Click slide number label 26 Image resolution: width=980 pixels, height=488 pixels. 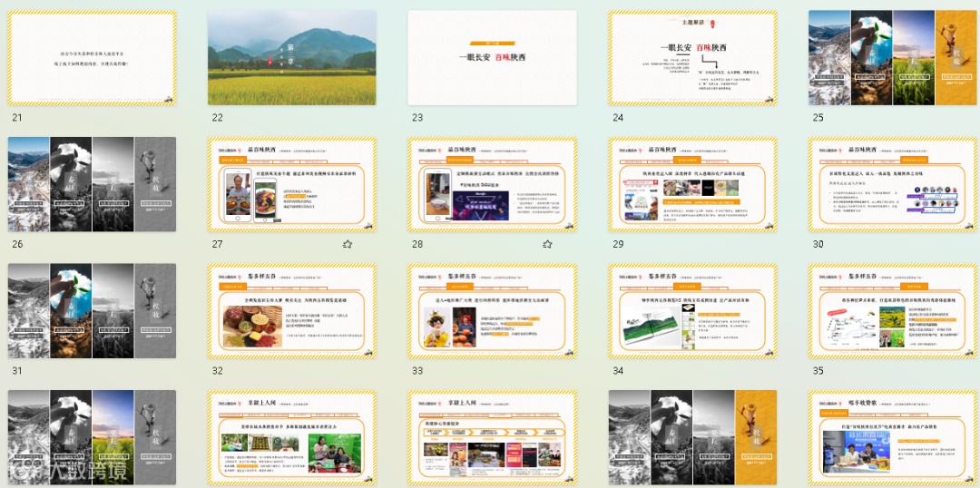[17, 244]
